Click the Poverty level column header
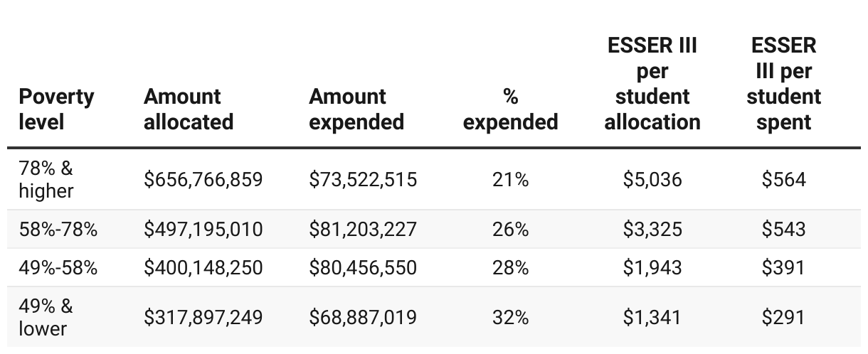Image resolution: width=868 pixels, height=354 pixels. click(56, 109)
